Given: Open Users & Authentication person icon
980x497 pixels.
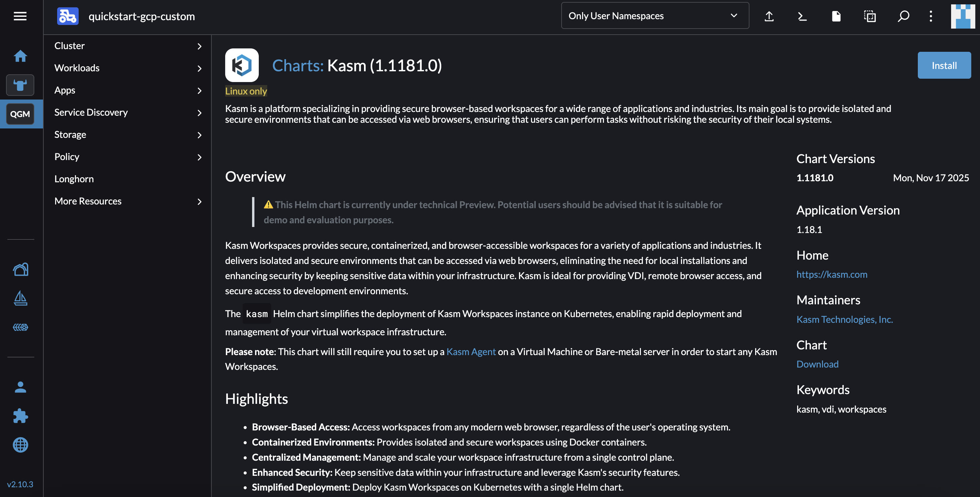Looking at the screenshot, I should click(x=21, y=387).
